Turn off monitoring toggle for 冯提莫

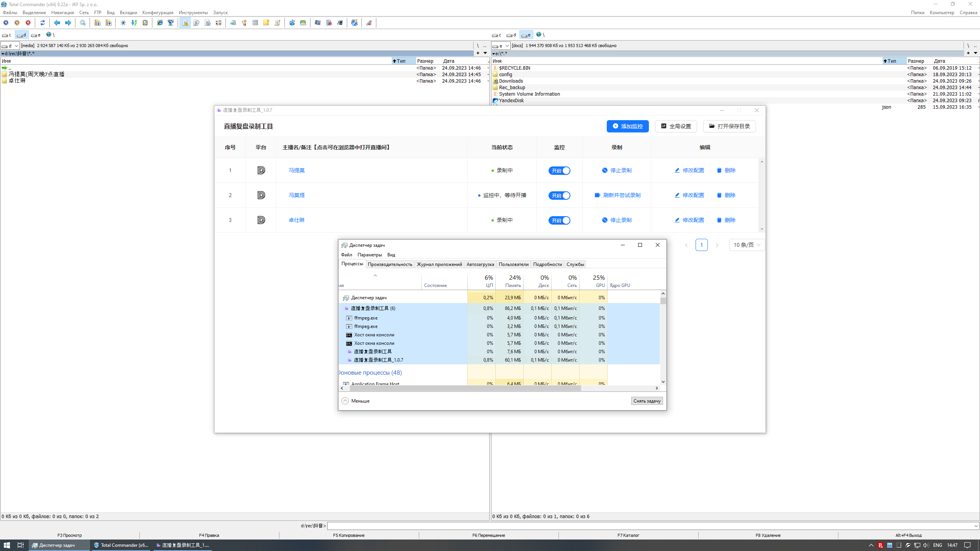click(559, 171)
